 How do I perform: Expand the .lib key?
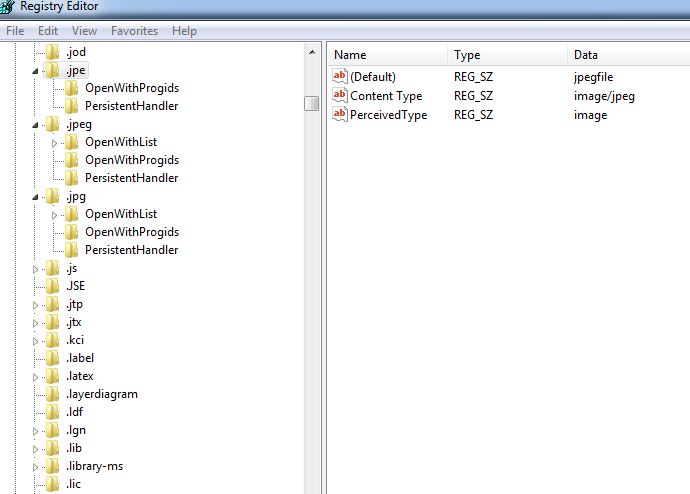pos(35,449)
